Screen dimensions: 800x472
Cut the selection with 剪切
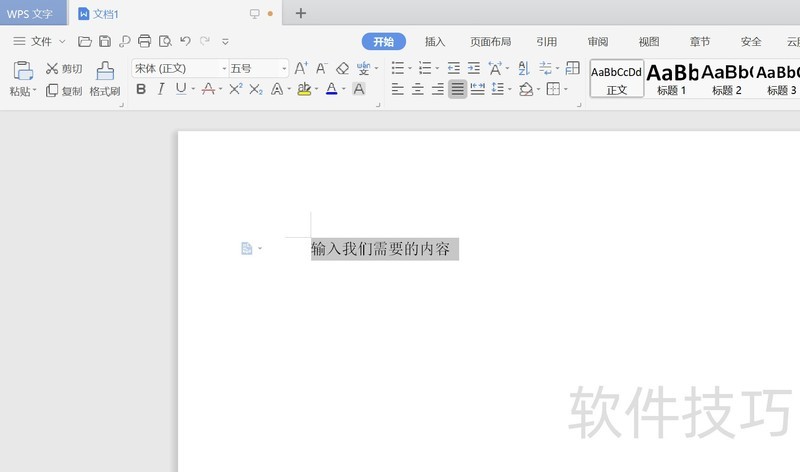(64, 68)
